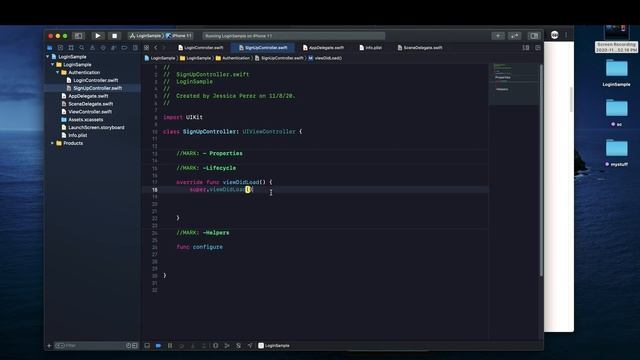Toggle the inspectors panel button

click(x=533, y=36)
